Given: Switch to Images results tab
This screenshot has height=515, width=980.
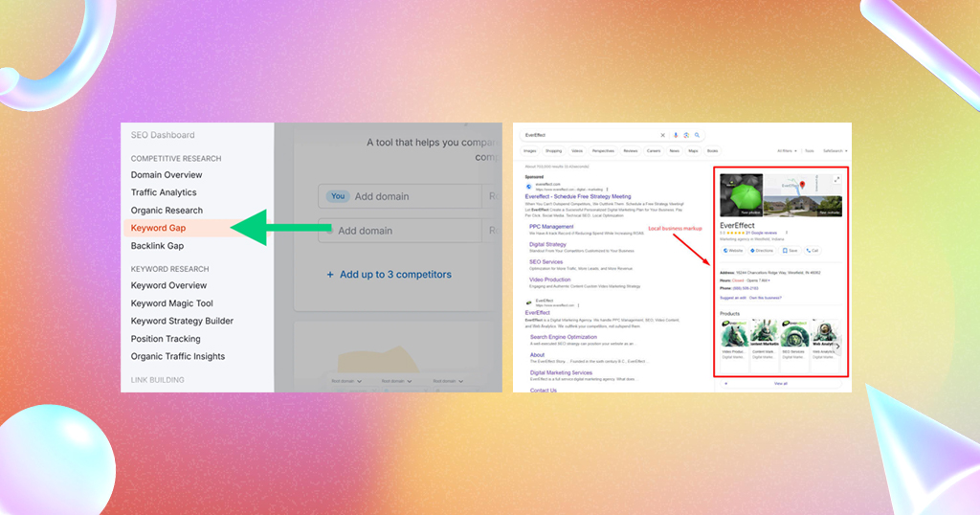Looking at the screenshot, I should point(530,151).
